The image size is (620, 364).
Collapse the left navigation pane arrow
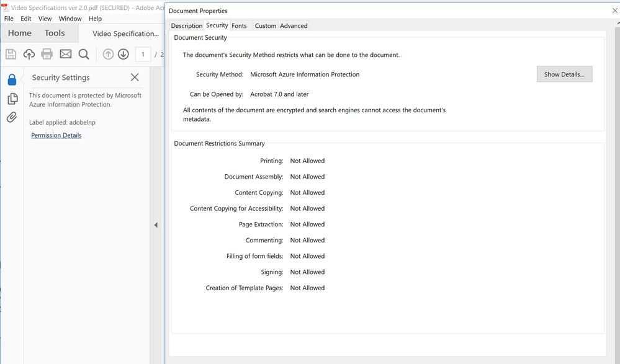pos(156,225)
